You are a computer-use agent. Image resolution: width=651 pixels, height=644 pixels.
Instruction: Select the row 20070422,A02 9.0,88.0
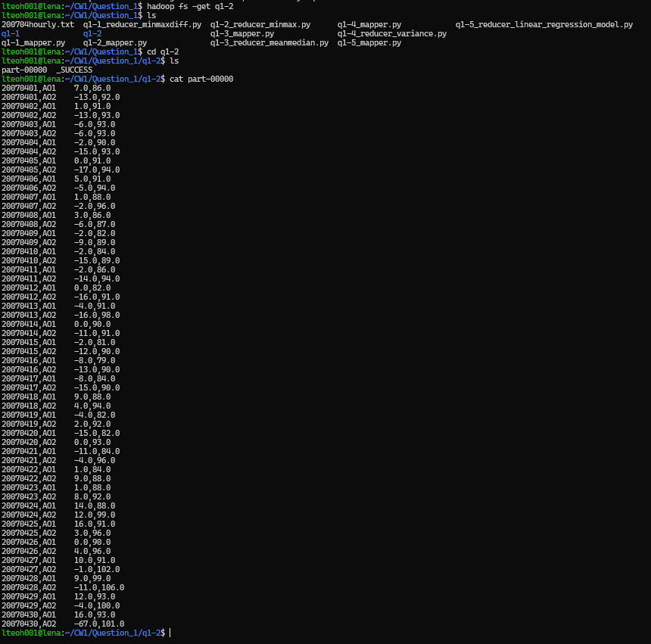click(56, 478)
